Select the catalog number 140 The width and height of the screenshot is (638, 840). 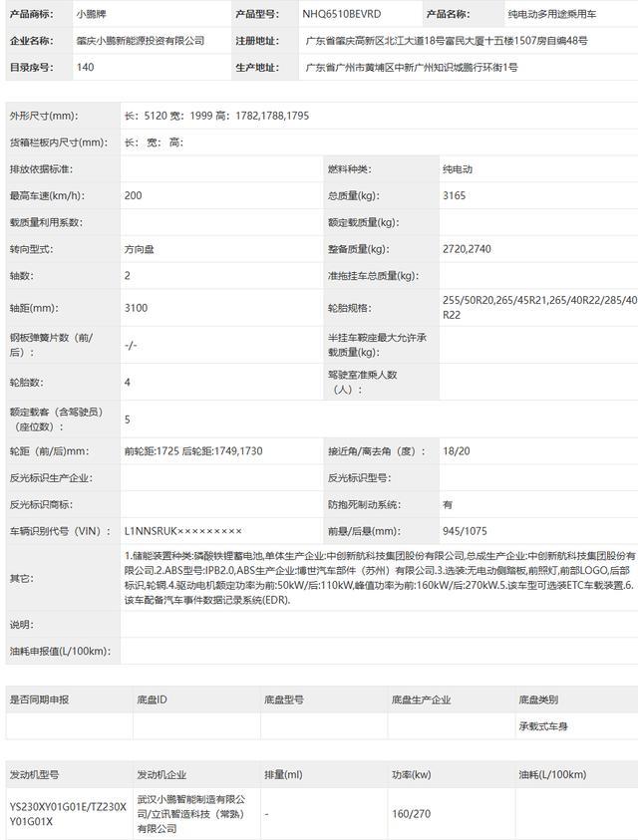click(86, 68)
